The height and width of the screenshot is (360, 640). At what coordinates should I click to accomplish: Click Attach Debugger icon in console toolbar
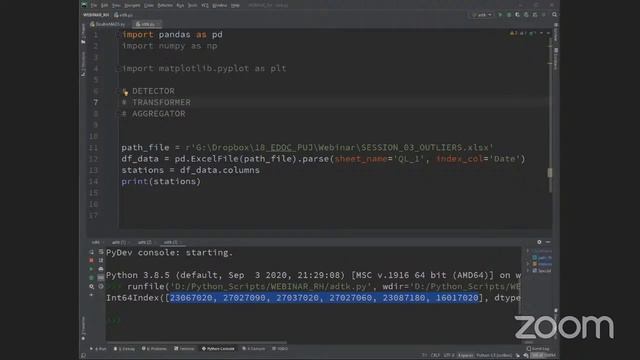[x=91, y=278]
